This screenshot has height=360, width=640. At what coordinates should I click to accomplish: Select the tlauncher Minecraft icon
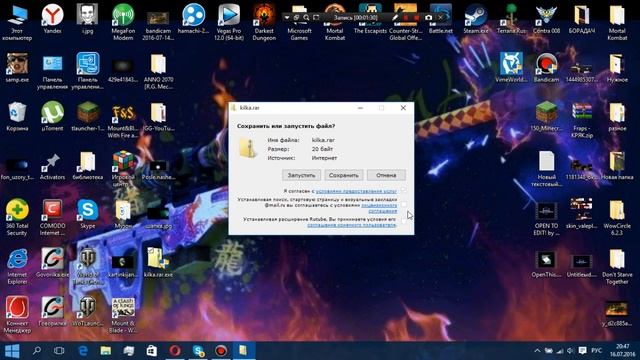click(x=87, y=117)
